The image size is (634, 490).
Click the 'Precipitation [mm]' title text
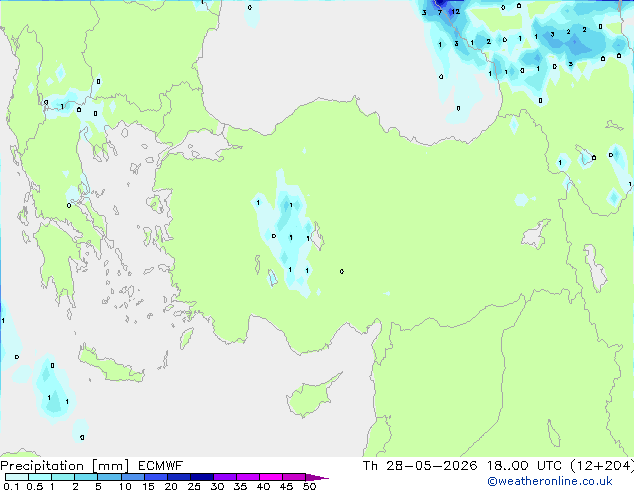tap(65, 466)
